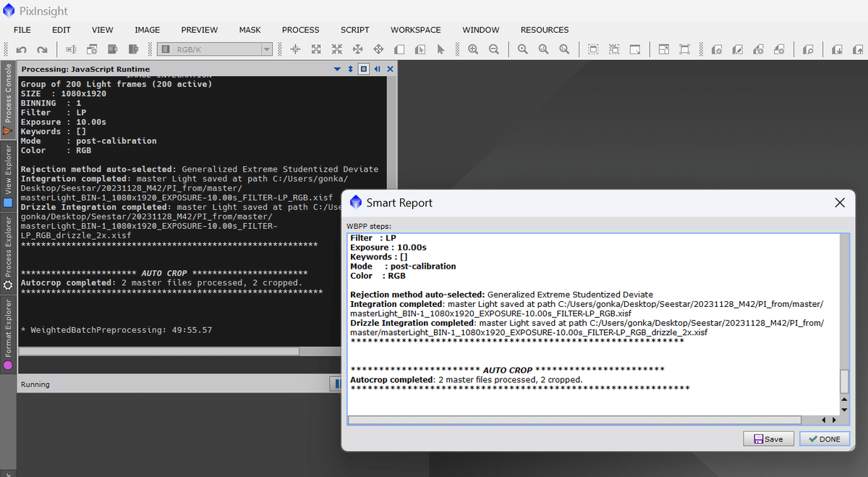Screen dimensions: 868x477
Task: Open the EDIT menu
Action: pyautogui.click(x=61, y=30)
